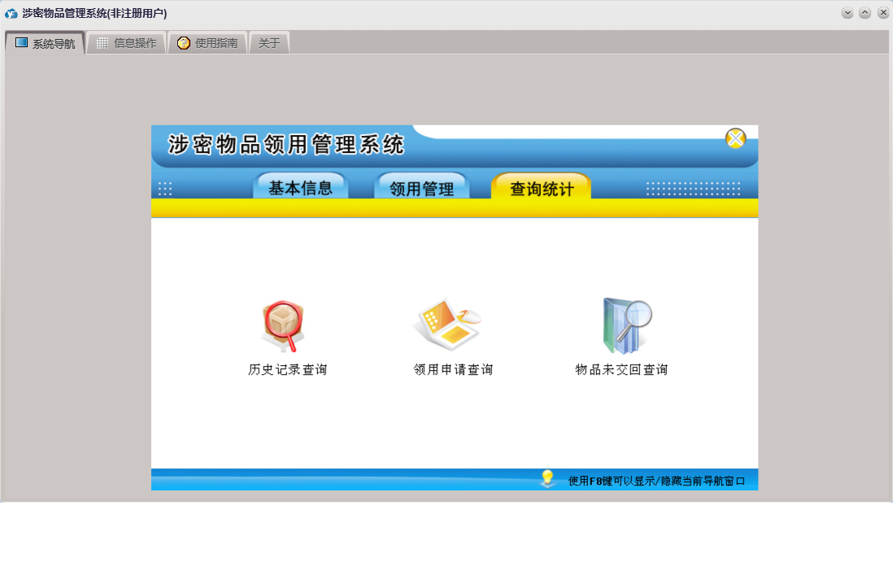This screenshot has width=893, height=588.
Task: Open the 物品未交回查询 folder icon
Action: tap(626, 325)
